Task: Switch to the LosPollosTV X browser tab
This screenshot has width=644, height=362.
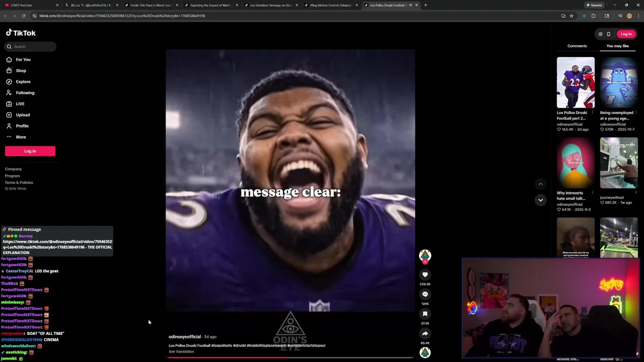Action: (91, 5)
